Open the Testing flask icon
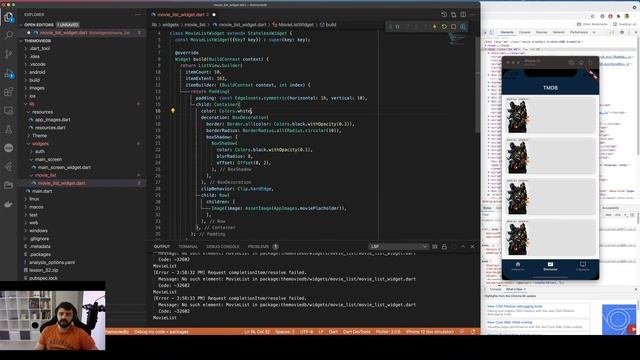This screenshot has height=360, width=640. 9,129
